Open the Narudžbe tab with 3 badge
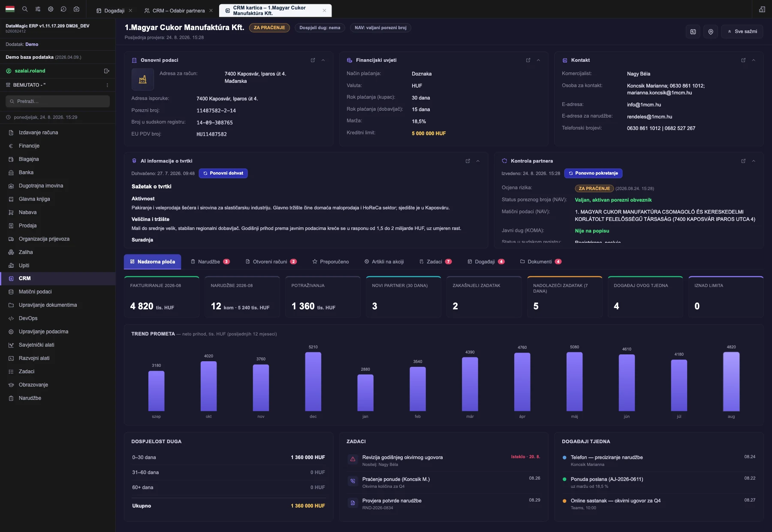The width and height of the screenshot is (772, 532). [x=210, y=262]
